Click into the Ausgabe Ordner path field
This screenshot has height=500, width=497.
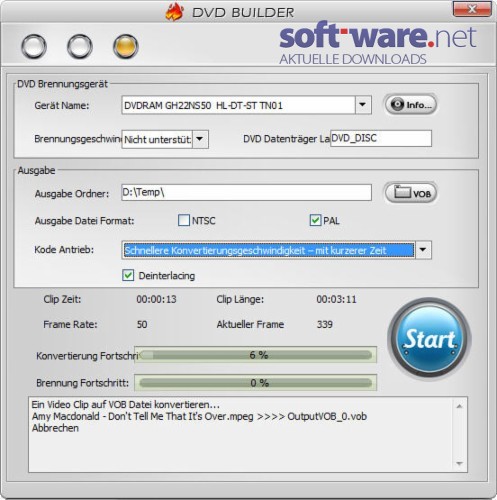point(246,193)
